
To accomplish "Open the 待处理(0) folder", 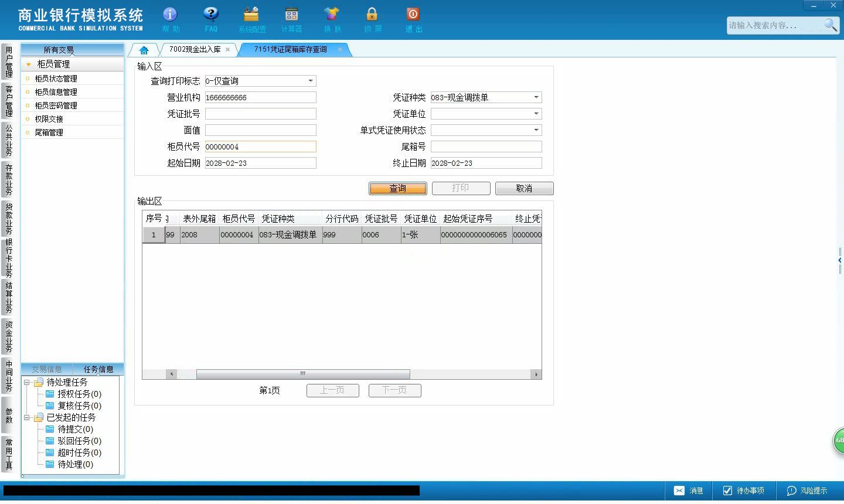I will click(x=69, y=464).
